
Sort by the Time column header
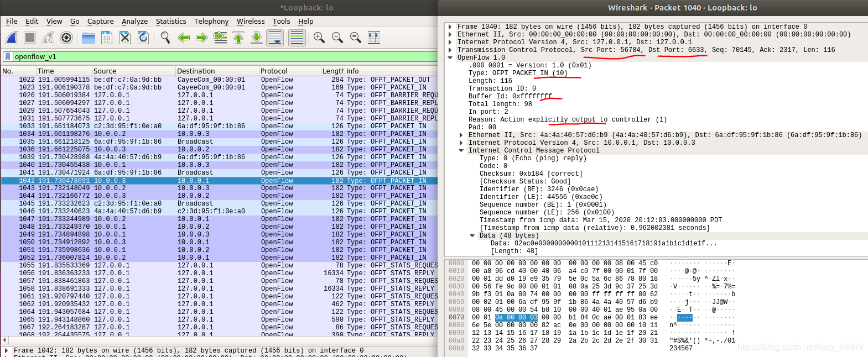point(64,71)
